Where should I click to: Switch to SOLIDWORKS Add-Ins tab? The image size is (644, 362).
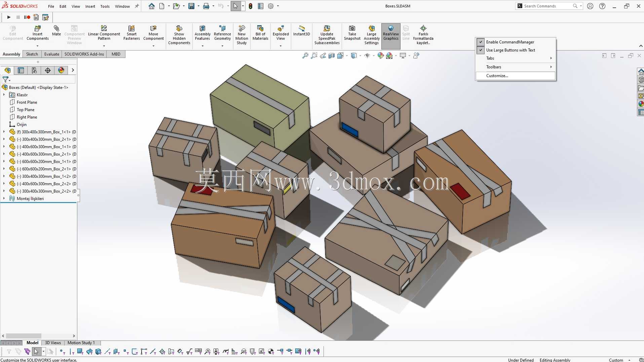[x=84, y=54]
